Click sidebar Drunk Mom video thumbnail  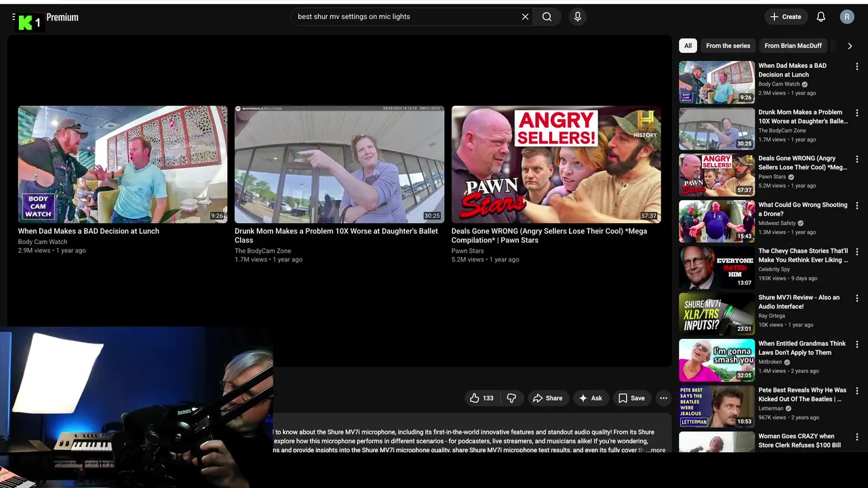pos(717,129)
